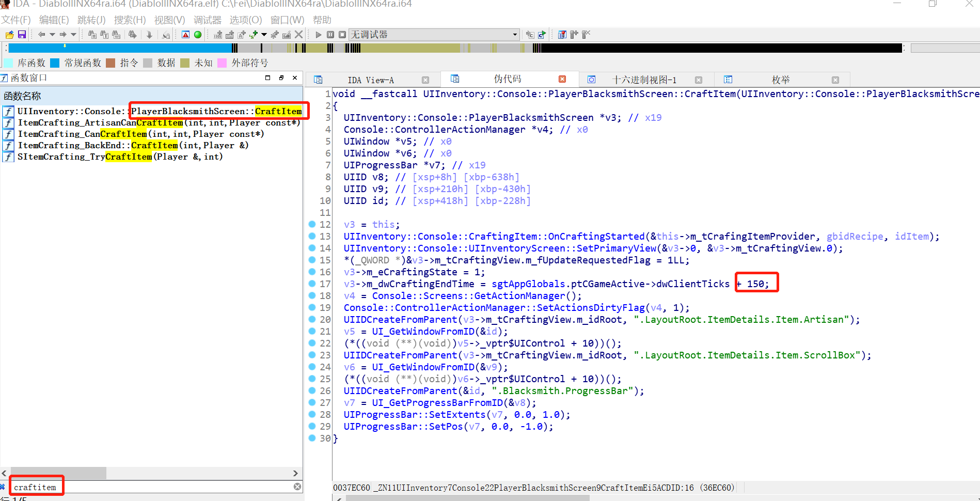
Task: Click the jump down arrow icon
Action: coord(149,35)
